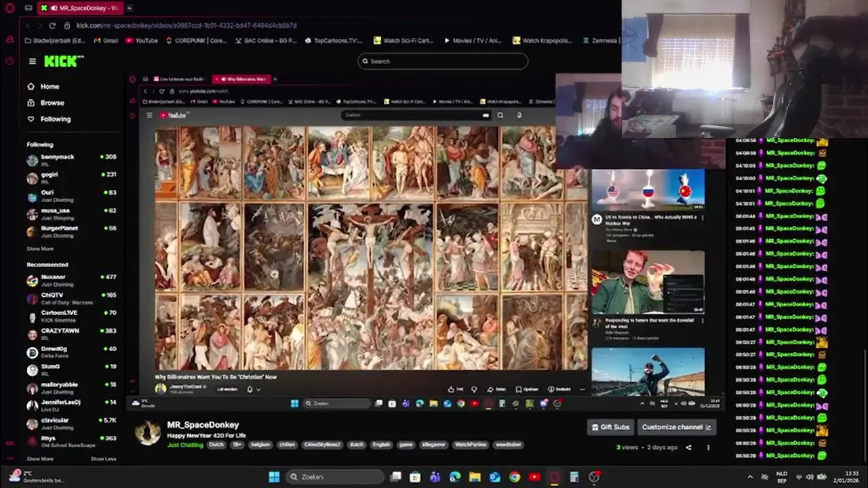This screenshot has height=488, width=868.
Task: Open Ouri channel in Following list
Action: (x=71, y=195)
